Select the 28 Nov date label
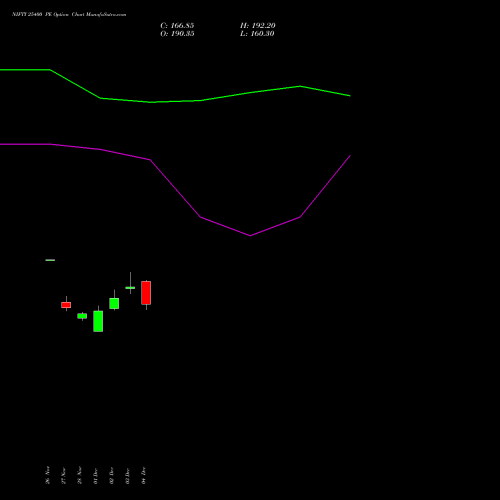The height and width of the screenshot is (500, 500). (80, 475)
